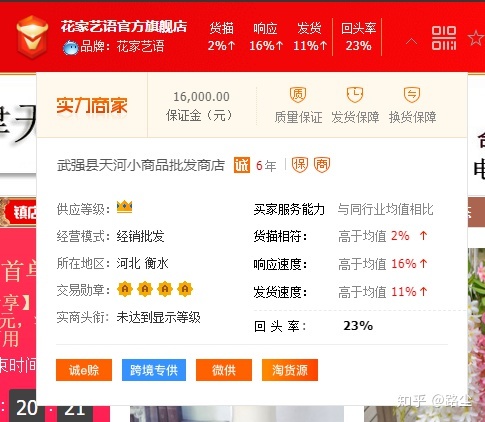Click company name 武强县天河小商品批发商店

(141, 165)
